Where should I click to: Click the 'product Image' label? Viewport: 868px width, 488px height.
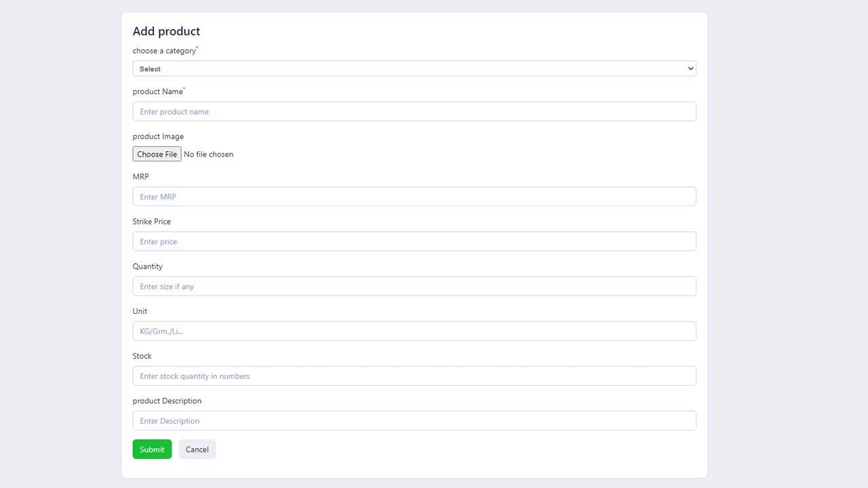tap(158, 136)
